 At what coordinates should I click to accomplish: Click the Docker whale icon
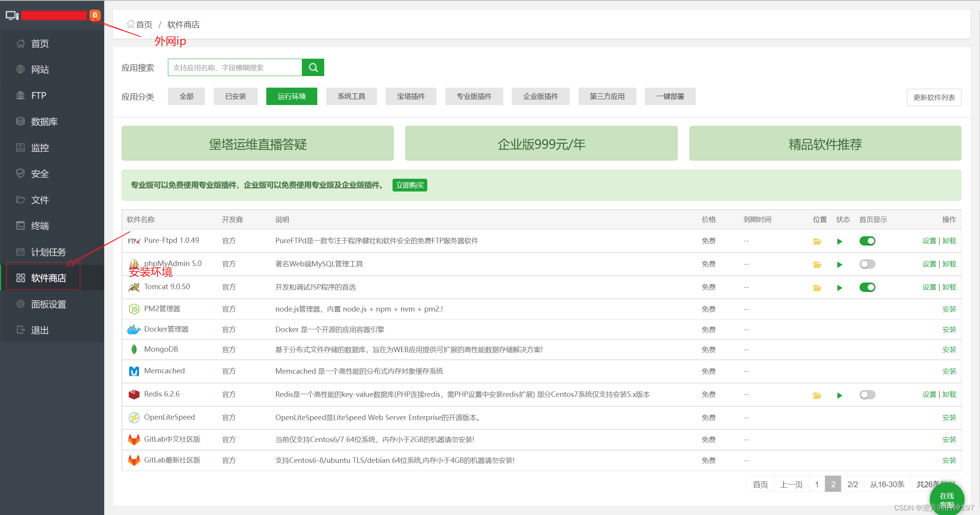[x=134, y=329]
